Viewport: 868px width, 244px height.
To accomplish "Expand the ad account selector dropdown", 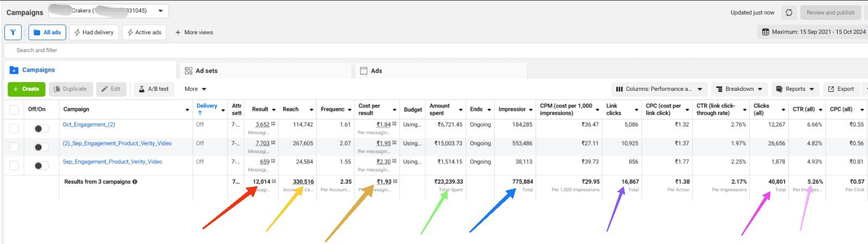I will pos(161,11).
